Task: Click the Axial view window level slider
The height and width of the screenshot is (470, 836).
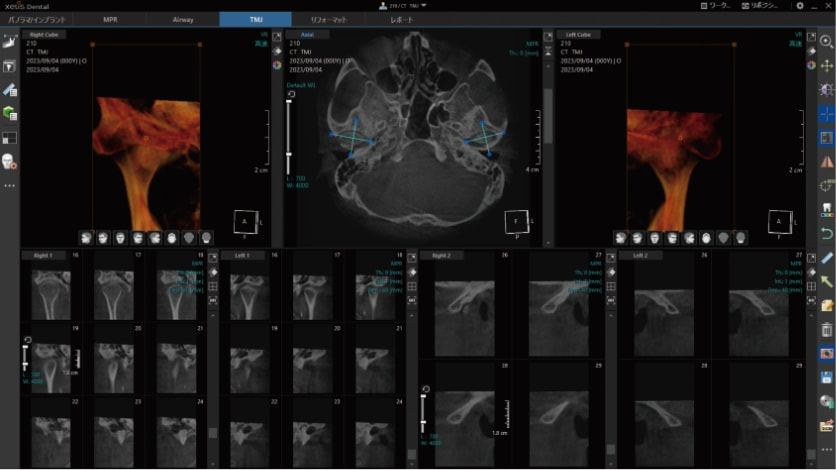Action: tap(290, 130)
